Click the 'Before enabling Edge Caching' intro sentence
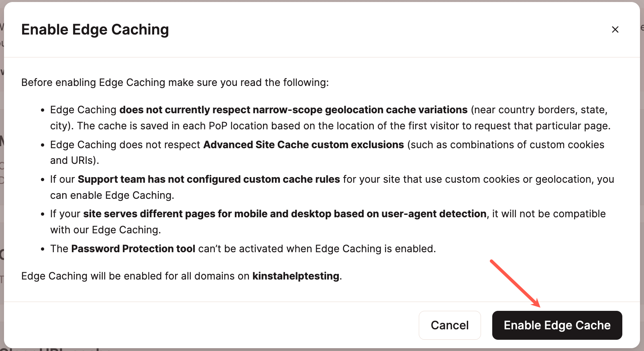The height and width of the screenshot is (351, 644). (175, 82)
